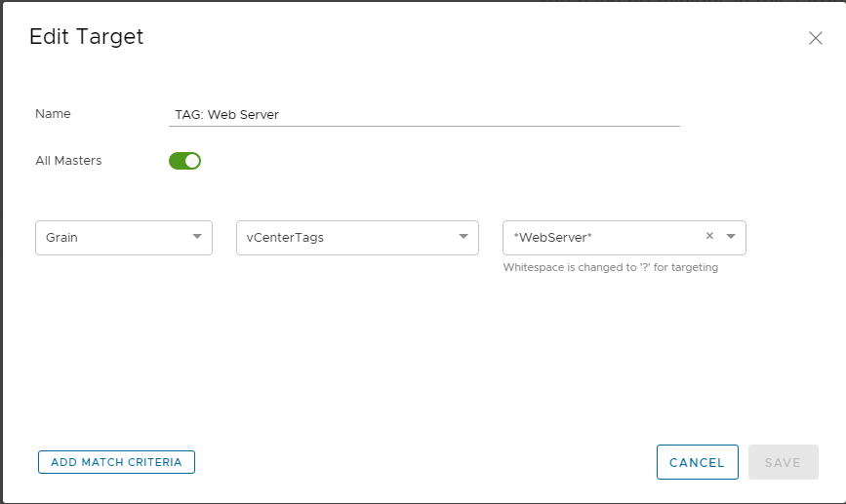846x504 pixels.
Task: Toggle the All Masters switch off
Action: (184, 161)
